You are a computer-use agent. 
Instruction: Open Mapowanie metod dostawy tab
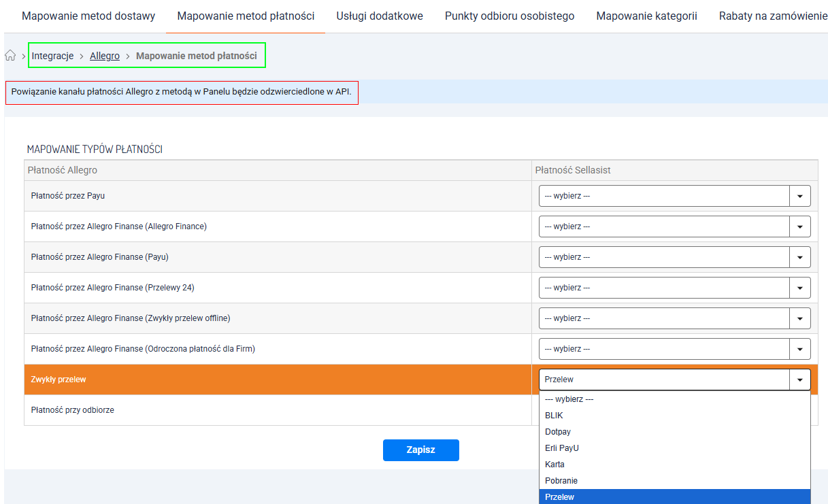(88, 16)
